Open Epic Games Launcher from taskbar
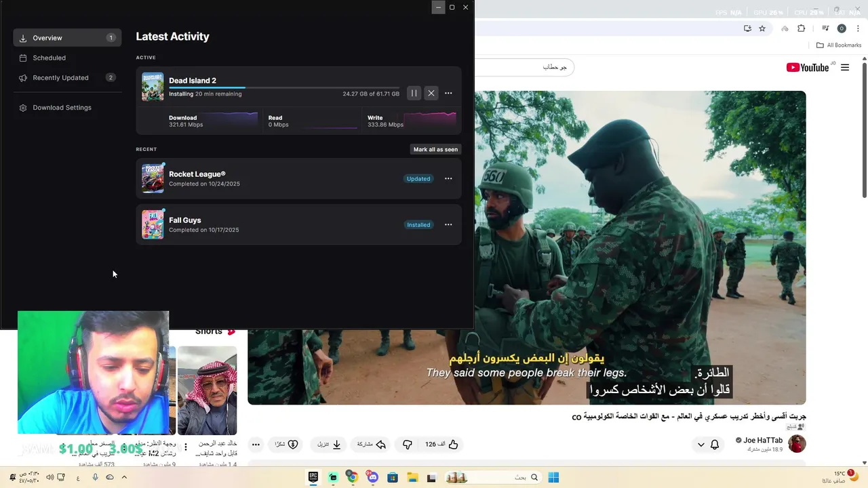This screenshot has height=488, width=868. tap(313, 477)
